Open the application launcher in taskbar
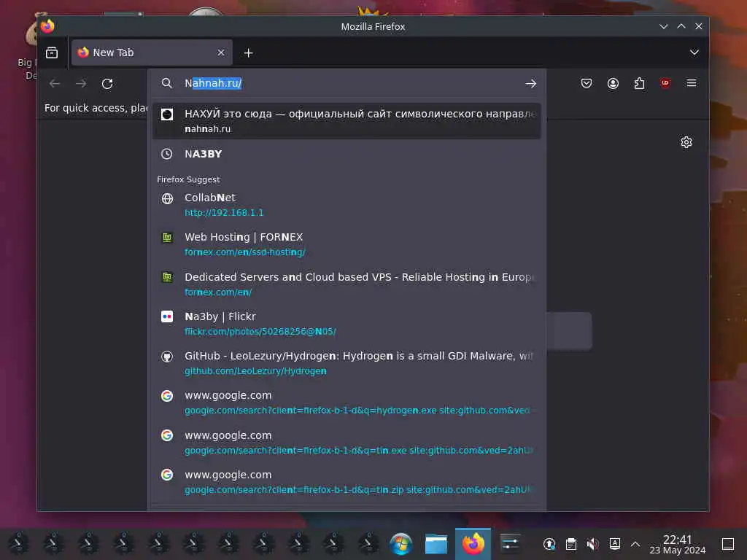This screenshot has width=747, height=560. point(401,544)
